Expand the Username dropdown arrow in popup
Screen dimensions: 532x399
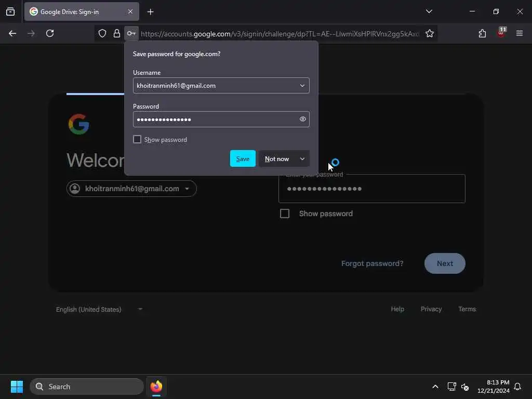[302, 86]
